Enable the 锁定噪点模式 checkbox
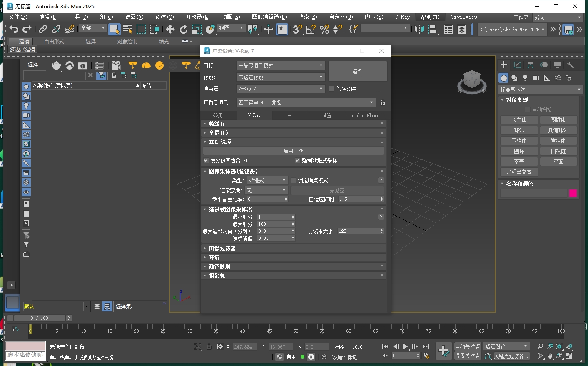The image size is (588, 366). click(293, 180)
